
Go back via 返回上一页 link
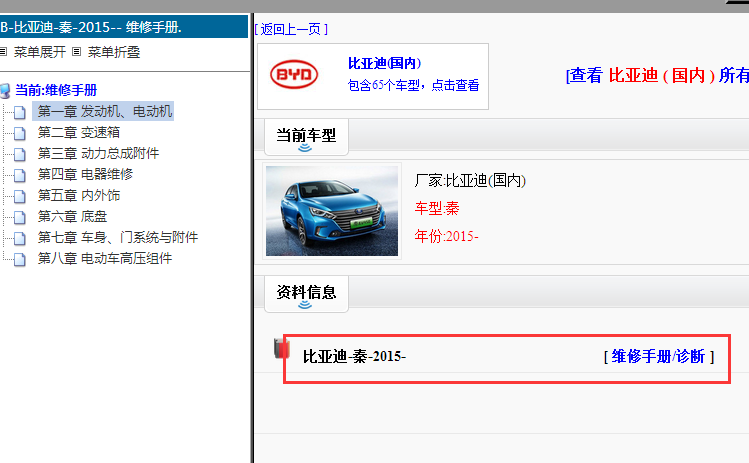coord(291,29)
